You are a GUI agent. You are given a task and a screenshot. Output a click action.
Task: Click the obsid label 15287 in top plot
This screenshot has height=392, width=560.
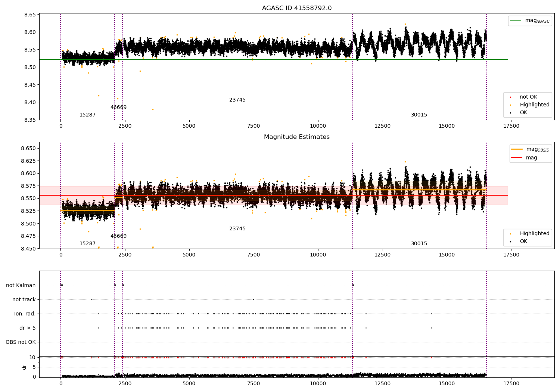point(87,115)
